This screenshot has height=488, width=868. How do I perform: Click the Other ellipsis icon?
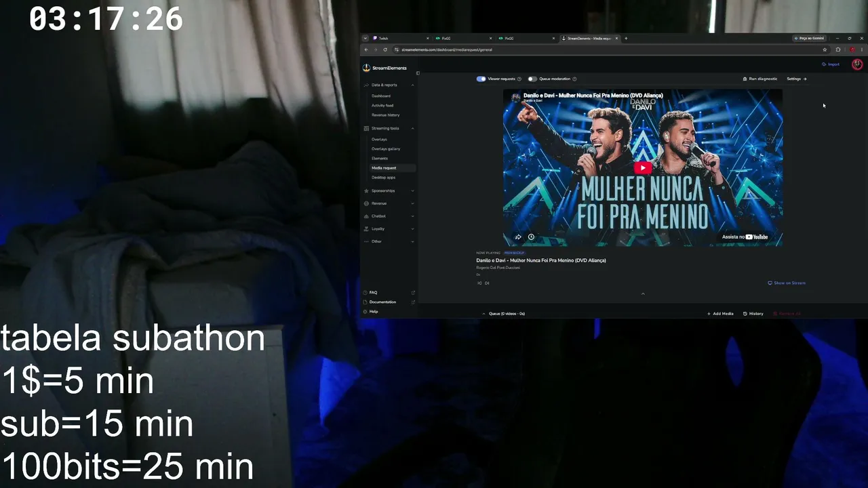366,241
